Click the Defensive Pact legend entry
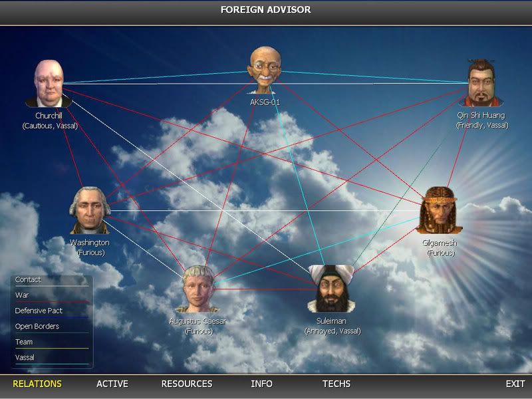The width and height of the screenshot is (532, 399). (39, 311)
